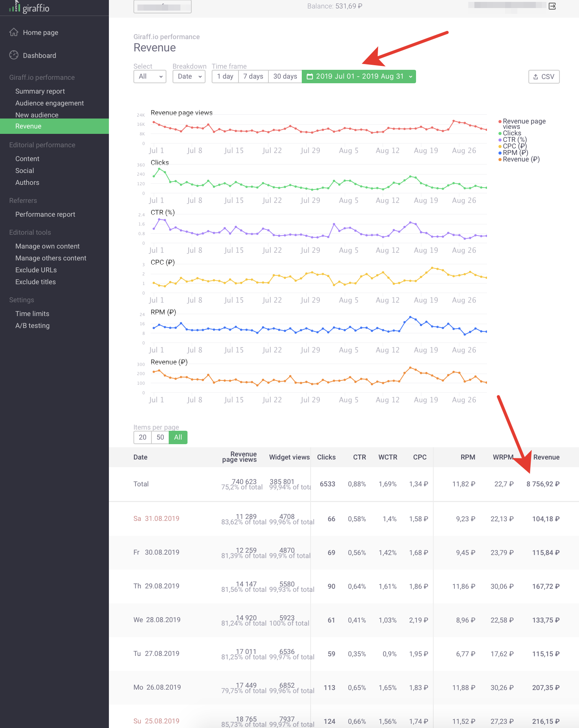The image size is (579, 728).
Task: Click total revenue value 8 756,92 ₽
Action: pyautogui.click(x=543, y=484)
